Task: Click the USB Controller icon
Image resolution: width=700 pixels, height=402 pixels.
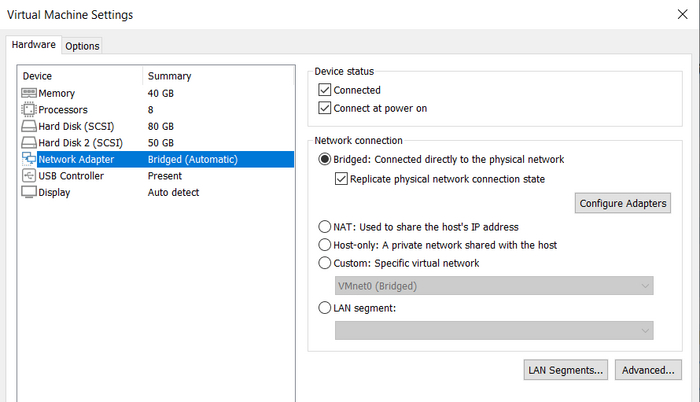Action: tap(29, 176)
